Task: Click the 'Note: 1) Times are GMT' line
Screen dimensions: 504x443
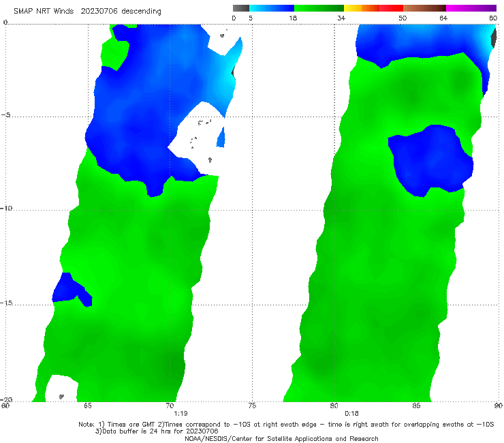Action: click(x=286, y=425)
